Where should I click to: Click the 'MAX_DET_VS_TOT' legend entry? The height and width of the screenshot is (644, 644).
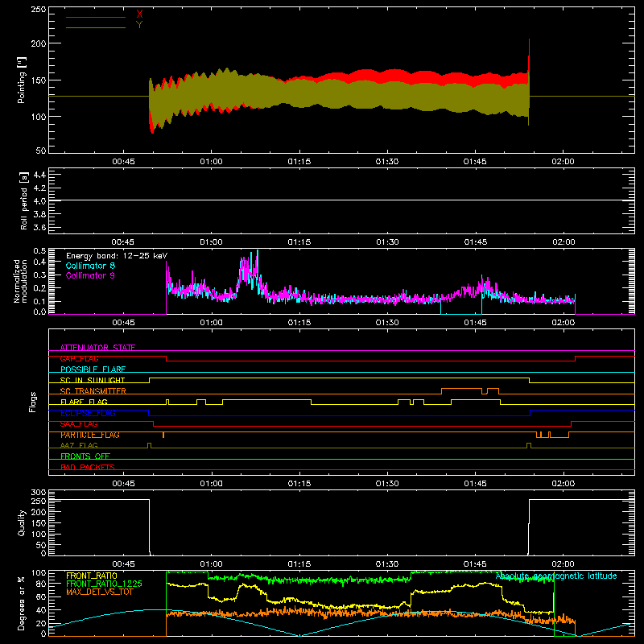tap(100, 592)
